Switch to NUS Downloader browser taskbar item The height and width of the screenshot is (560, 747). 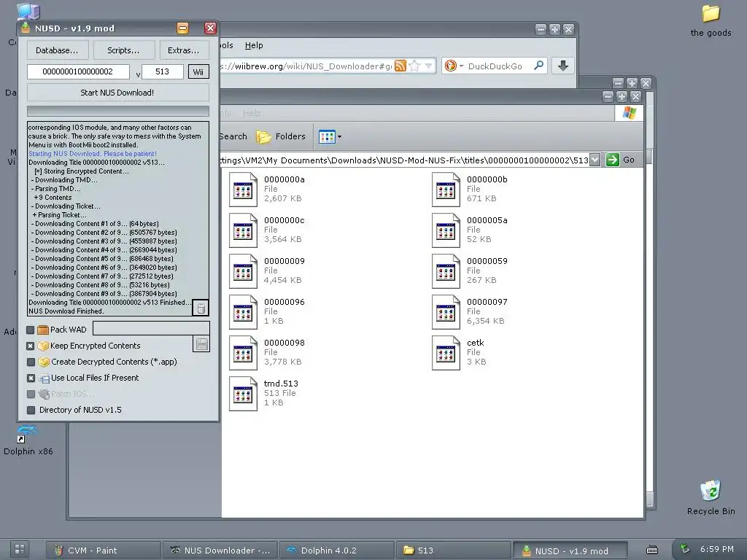click(220, 551)
